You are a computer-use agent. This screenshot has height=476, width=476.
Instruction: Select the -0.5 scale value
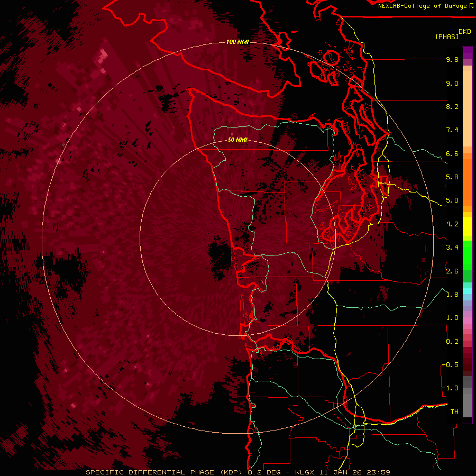coord(450,365)
